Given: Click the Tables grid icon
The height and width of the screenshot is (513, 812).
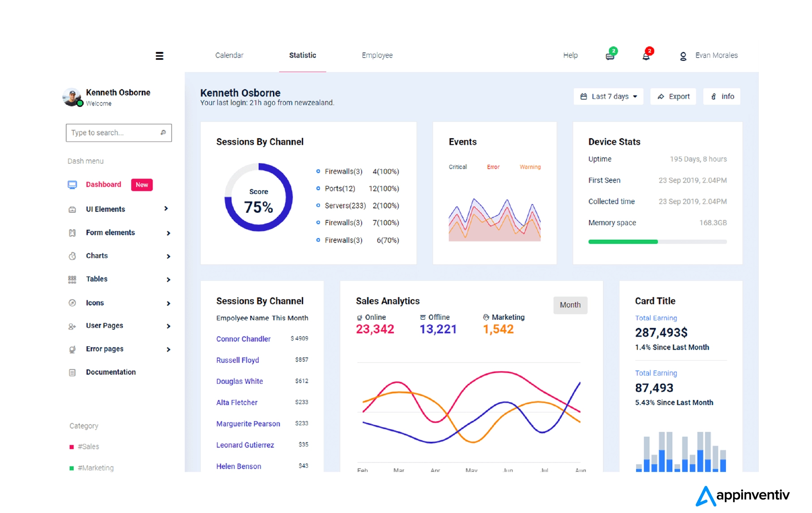Looking at the screenshot, I should coord(72,280).
